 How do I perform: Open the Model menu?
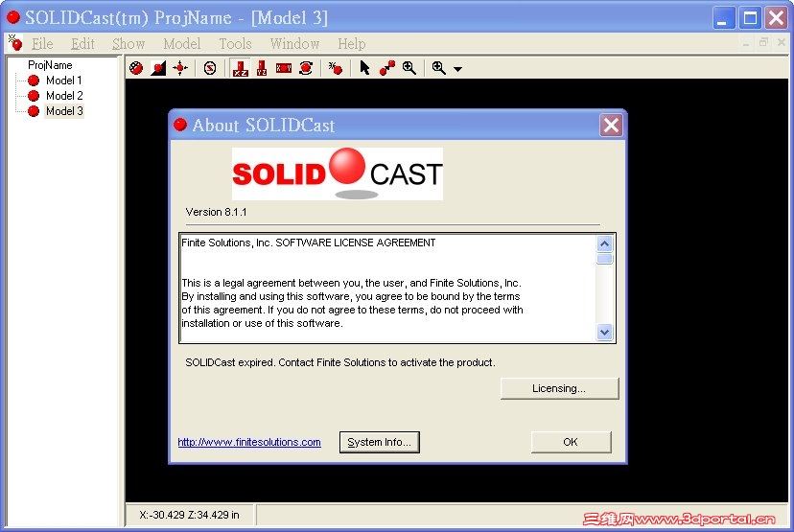tap(182, 44)
